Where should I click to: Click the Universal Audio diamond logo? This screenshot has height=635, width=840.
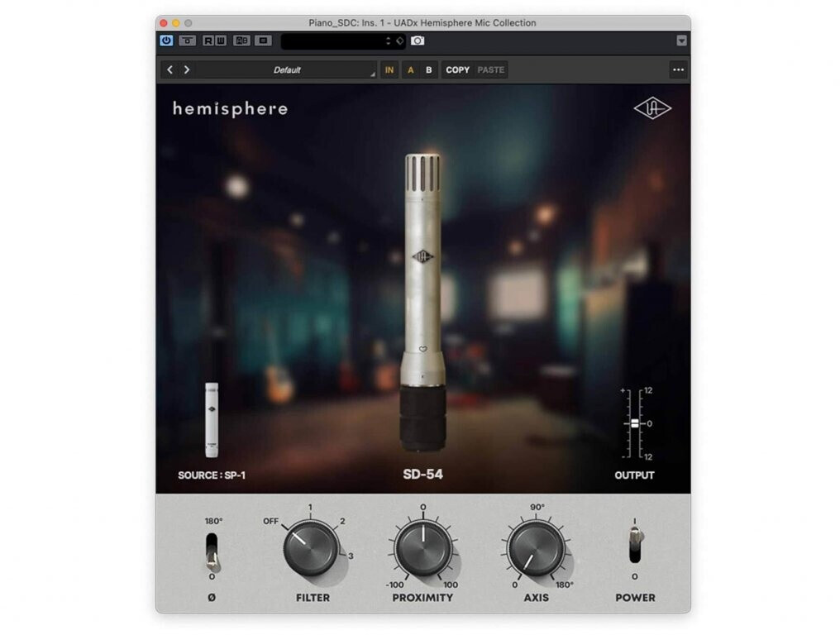pyautogui.click(x=652, y=108)
